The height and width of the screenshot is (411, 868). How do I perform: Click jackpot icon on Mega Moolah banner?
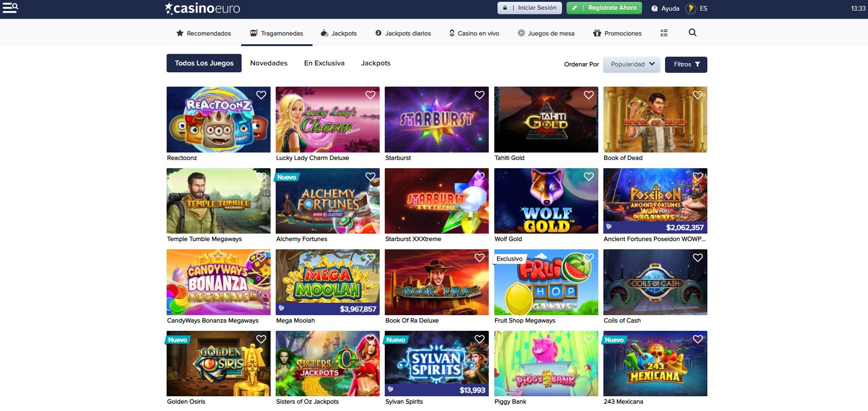click(281, 308)
